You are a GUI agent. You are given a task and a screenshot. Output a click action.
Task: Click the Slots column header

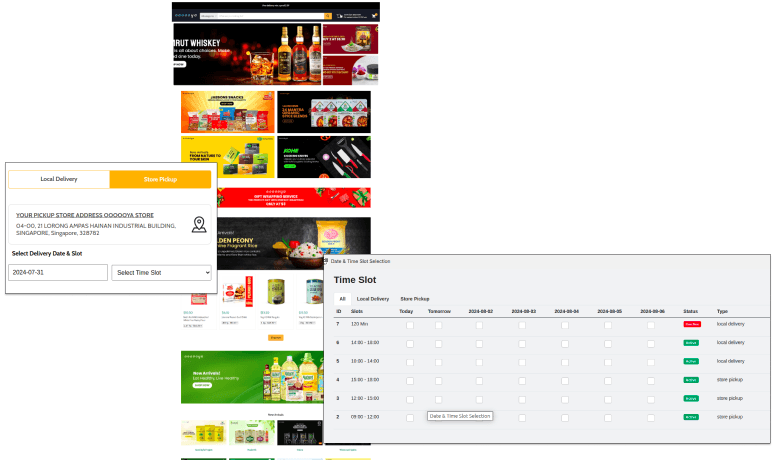coord(357,311)
